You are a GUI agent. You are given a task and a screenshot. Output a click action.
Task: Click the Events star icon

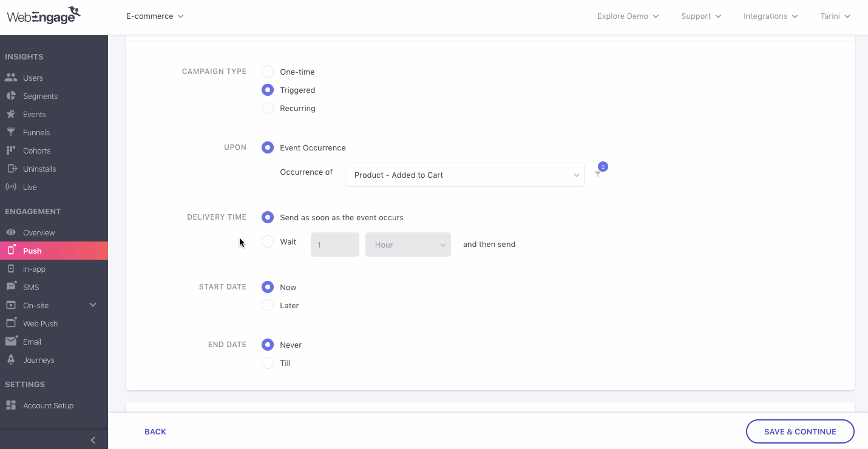pos(11,114)
